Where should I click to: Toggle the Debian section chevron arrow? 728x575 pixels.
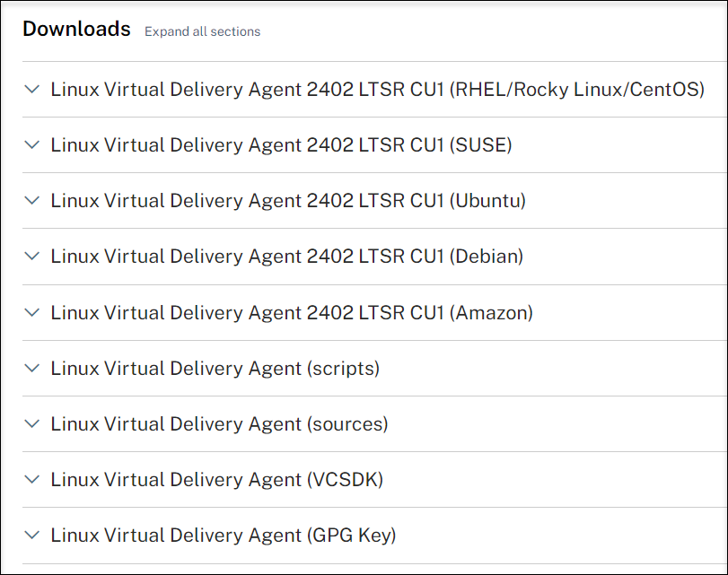point(32,257)
